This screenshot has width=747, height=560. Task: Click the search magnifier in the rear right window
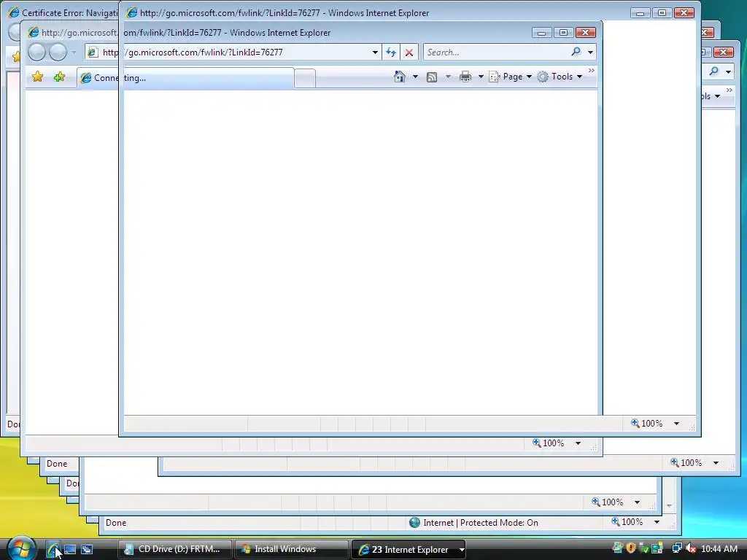tap(713, 71)
